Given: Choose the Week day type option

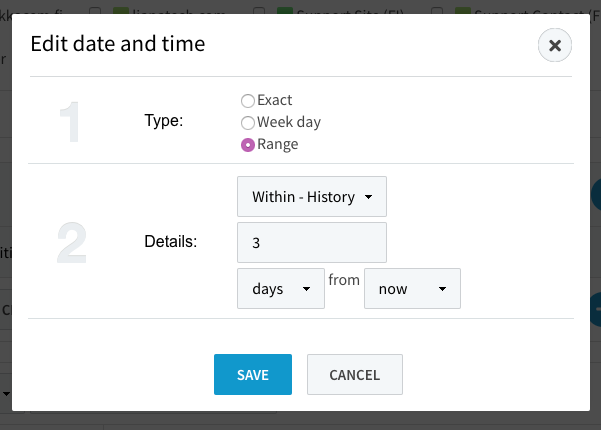Looking at the screenshot, I should pos(248,122).
